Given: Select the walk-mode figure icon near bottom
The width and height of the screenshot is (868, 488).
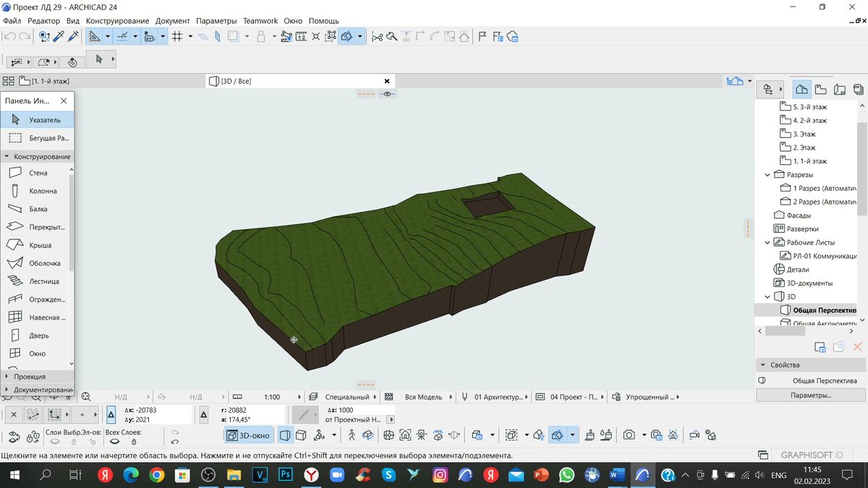Looking at the screenshot, I should point(350,435).
